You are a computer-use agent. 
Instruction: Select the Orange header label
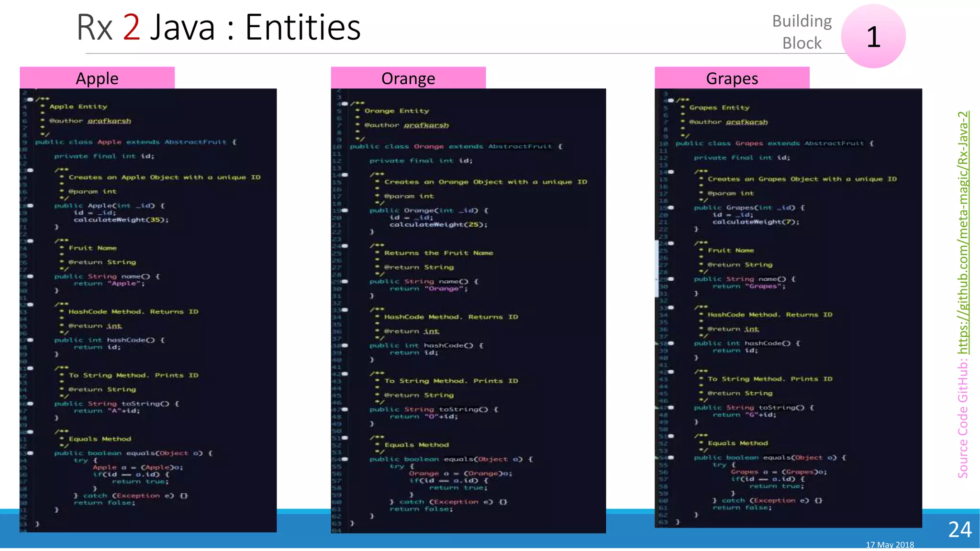pyautogui.click(x=408, y=78)
